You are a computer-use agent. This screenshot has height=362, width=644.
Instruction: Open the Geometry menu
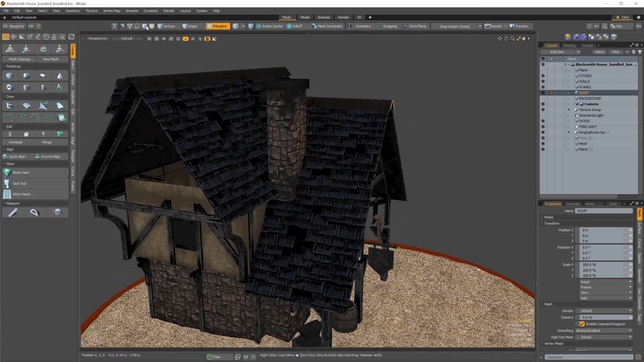(x=73, y=11)
